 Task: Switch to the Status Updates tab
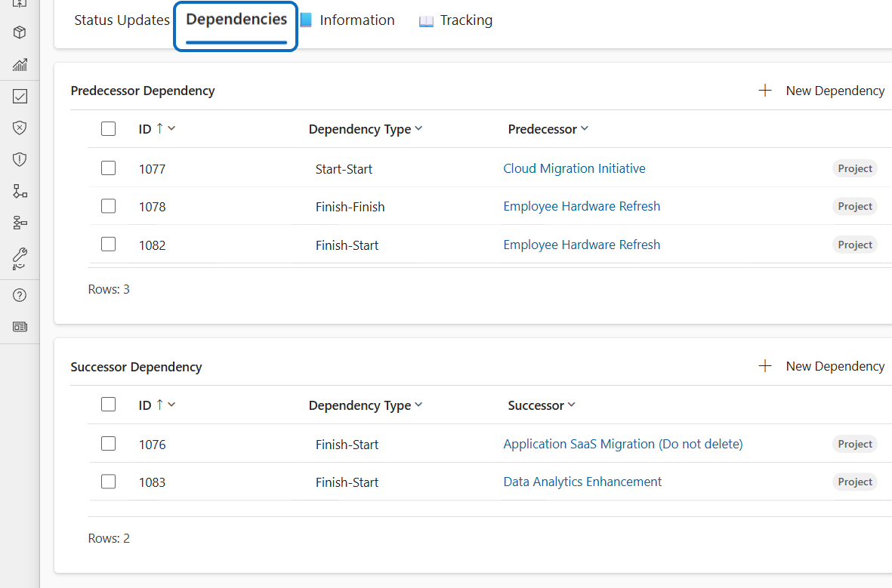[x=122, y=20]
